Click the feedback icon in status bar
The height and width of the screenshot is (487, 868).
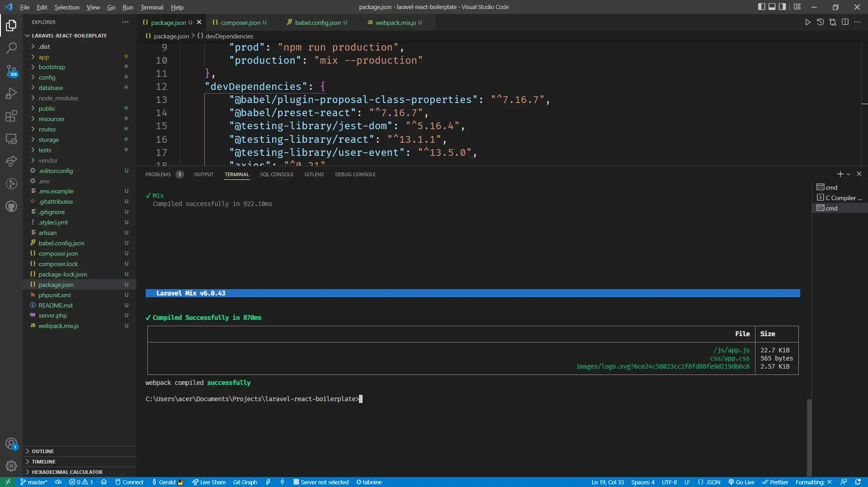pyautogui.click(x=844, y=482)
